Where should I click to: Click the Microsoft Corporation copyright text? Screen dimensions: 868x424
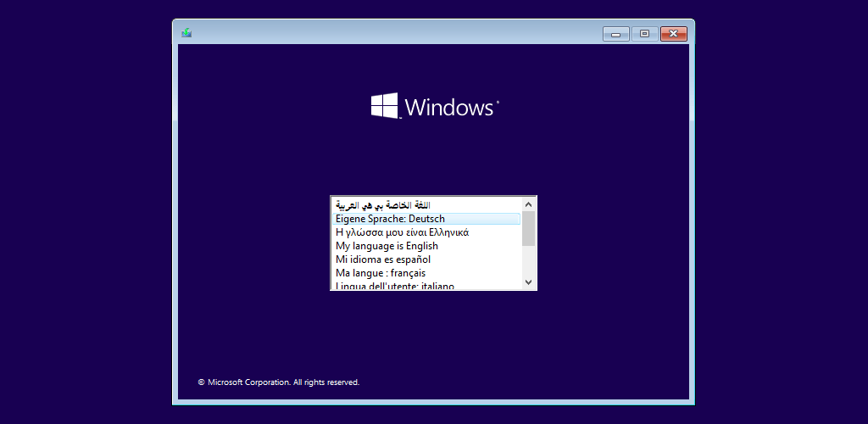click(279, 382)
